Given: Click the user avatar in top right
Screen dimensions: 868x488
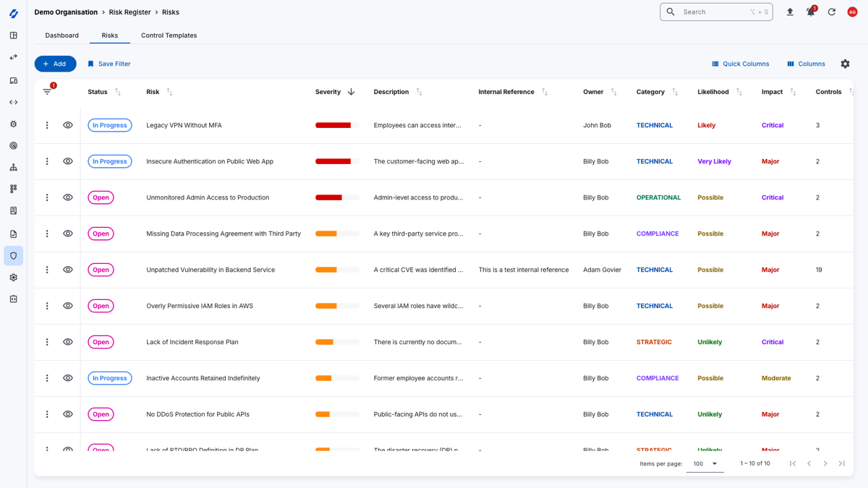Looking at the screenshot, I should (x=852, y=12).
